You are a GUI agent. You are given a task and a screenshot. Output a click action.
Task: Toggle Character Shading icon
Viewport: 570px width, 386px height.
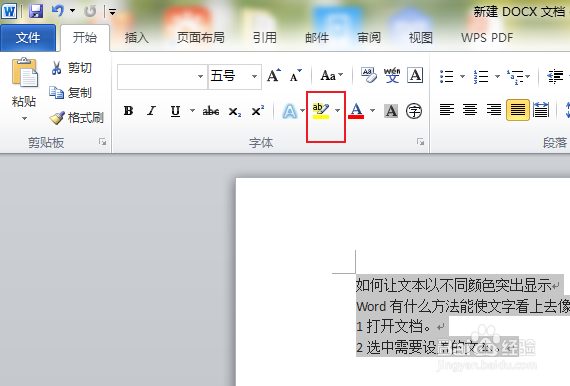pyautogui.click(x=391, y=111)
